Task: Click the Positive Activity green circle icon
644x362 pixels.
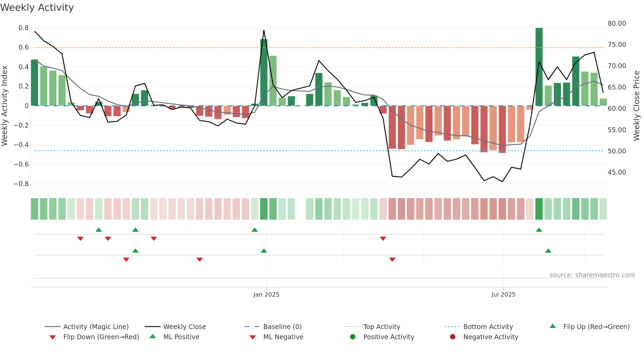Action: 353,337
